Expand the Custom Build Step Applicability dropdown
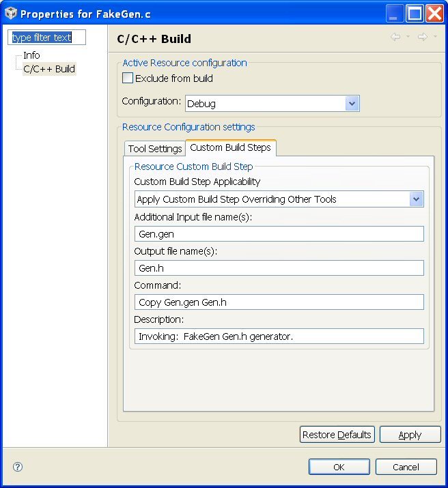Viewport: 448px width, 488px height. tap(416, 199)
